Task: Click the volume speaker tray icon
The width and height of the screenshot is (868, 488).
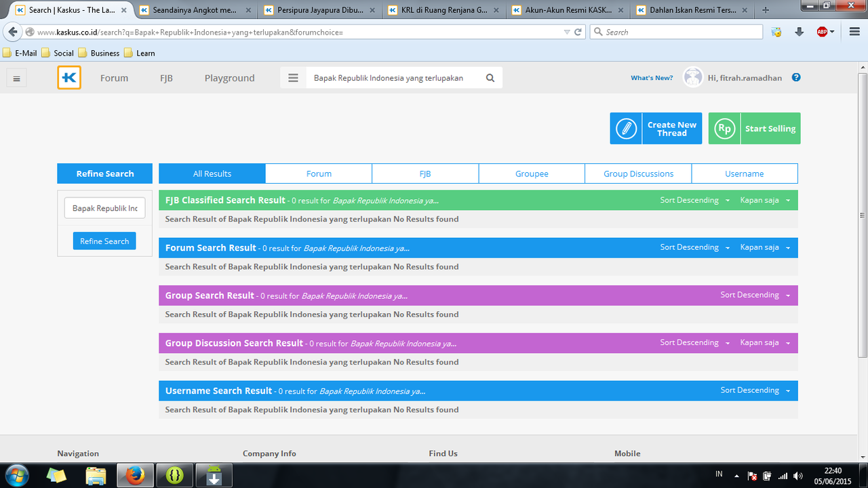Action: tap(798, 476)
